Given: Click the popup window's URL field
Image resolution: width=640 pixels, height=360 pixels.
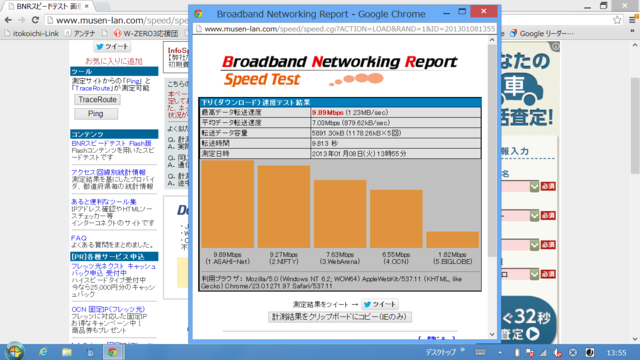Looking at the screenshot, I should (345, 29).
